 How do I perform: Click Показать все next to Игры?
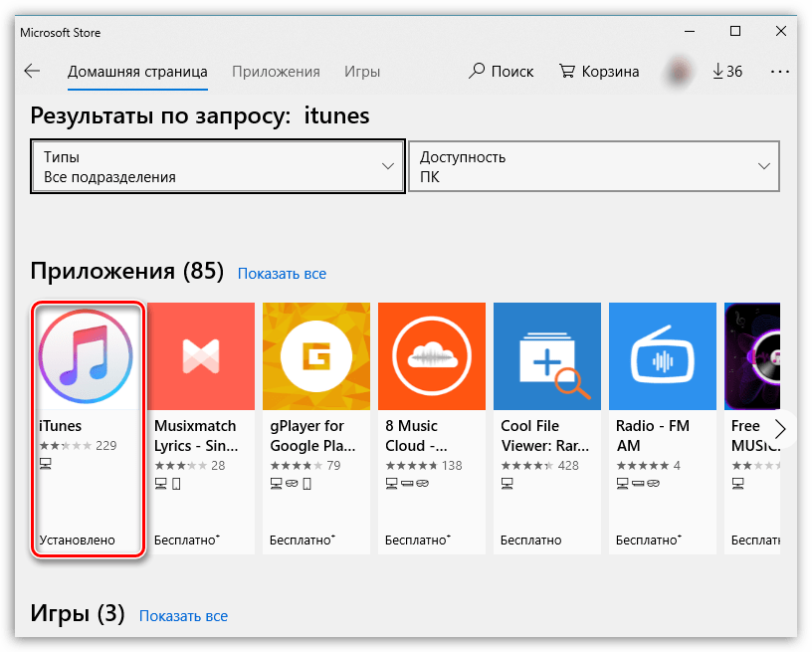(x=183, y=616)
